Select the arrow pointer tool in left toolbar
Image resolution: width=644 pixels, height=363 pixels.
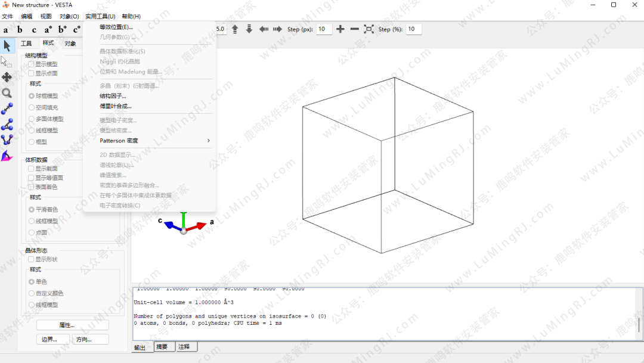(7, 46)
